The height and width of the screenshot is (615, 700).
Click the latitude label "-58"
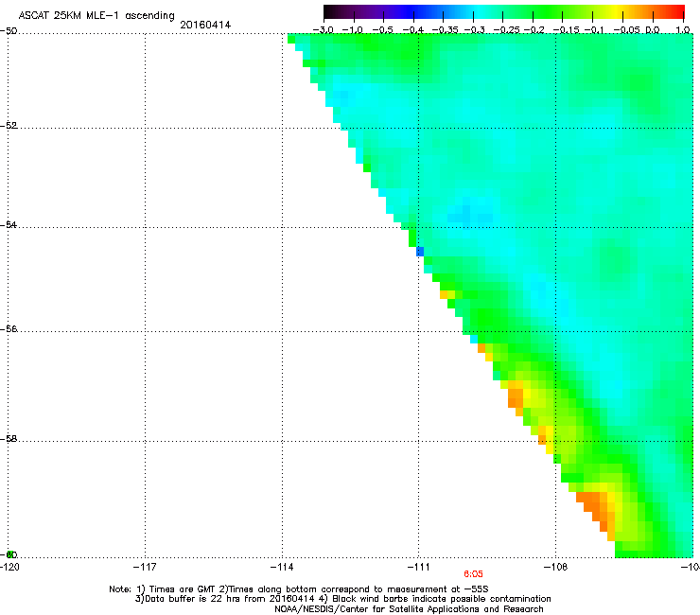point(9,439)
